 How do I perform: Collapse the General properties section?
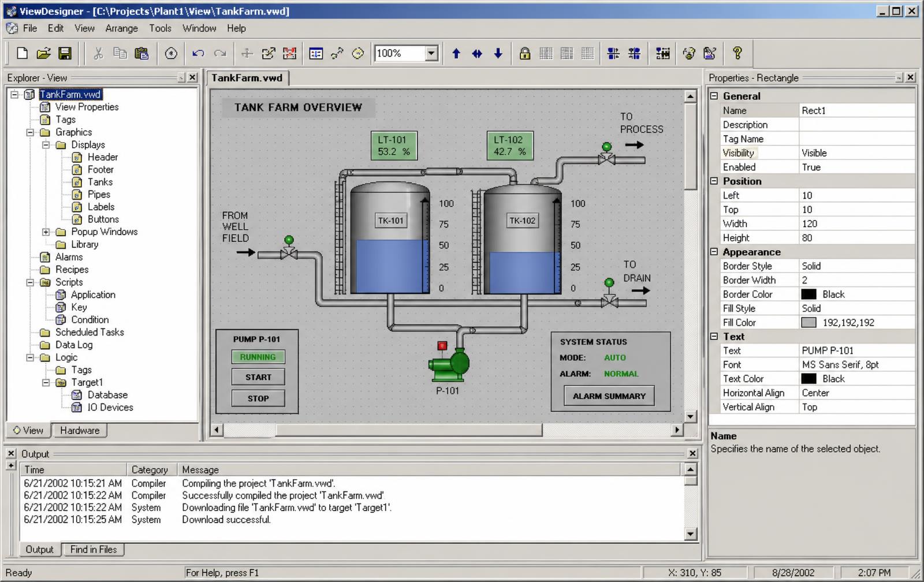tap(714, 96)
